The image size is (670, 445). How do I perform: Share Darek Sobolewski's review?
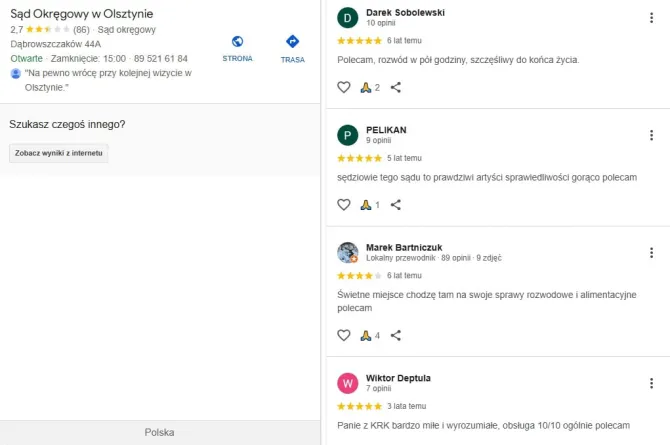tap(396, 88)
